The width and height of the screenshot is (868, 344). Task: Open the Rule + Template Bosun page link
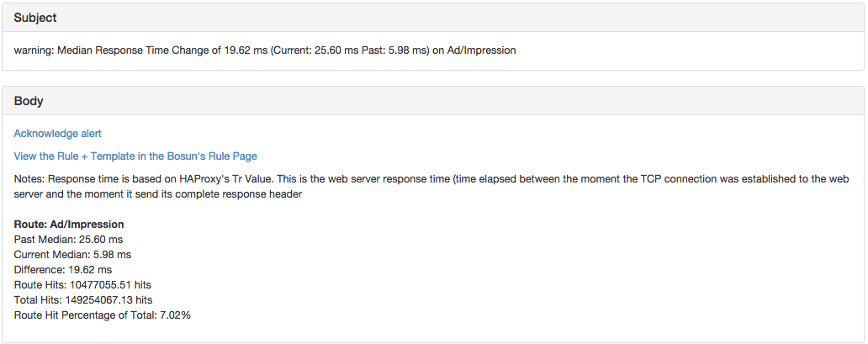pyautogui.click(x=135, y=156)
